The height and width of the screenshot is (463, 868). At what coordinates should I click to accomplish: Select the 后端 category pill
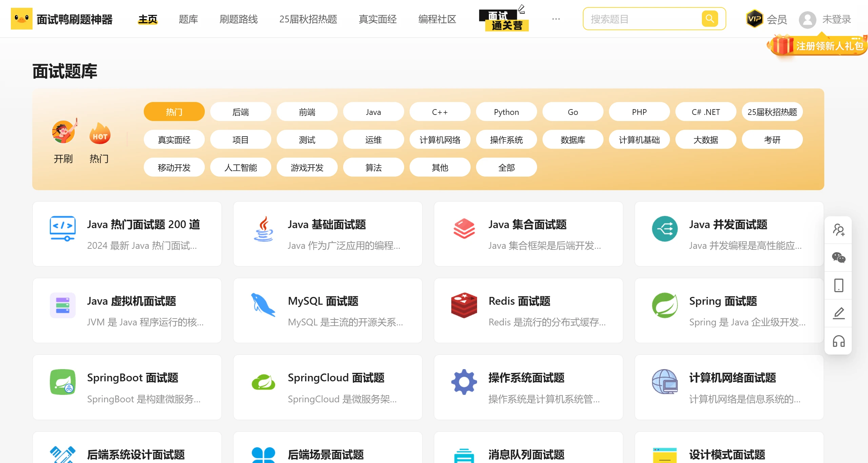click(x=241, y=112)
